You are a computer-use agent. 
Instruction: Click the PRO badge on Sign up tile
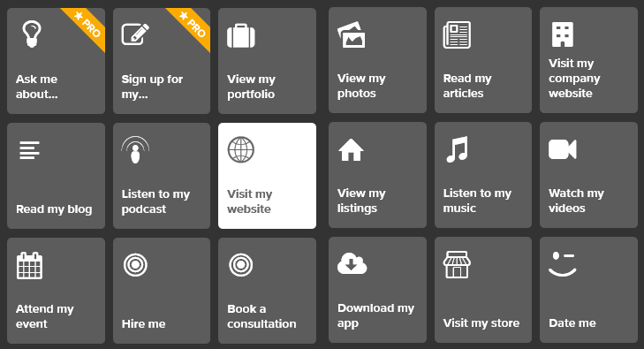click(193, 27)
